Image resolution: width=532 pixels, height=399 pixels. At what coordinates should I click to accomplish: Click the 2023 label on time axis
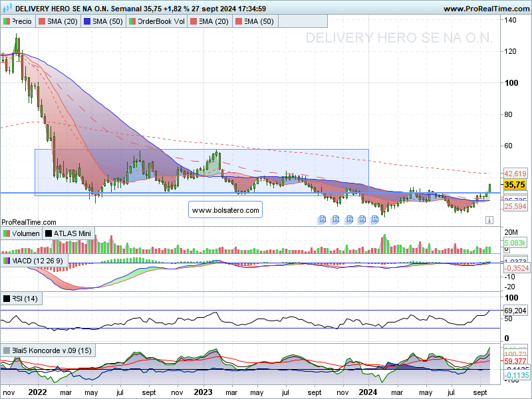(203, 392)
